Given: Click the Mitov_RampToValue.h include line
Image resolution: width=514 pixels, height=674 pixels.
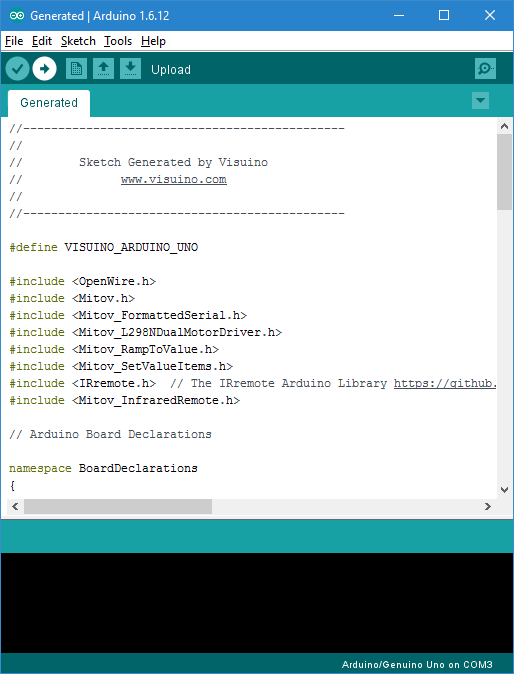Looking at the screenshot, I should 114,349.
